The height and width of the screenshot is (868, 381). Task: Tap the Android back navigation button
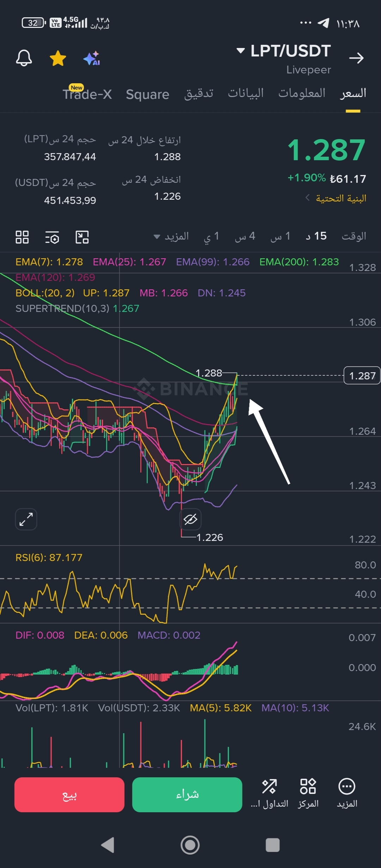point(108,845)
